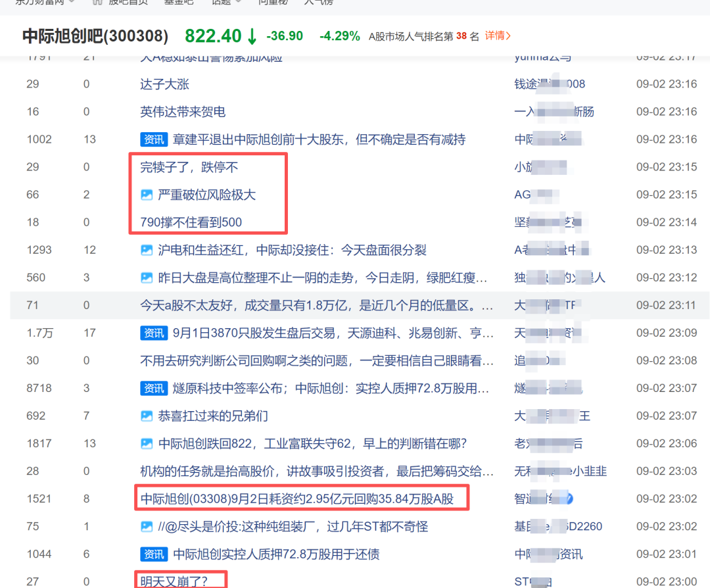Open post 严重破位风险极大
Viewport: 710px width, 588px height.
coord(207,195)
